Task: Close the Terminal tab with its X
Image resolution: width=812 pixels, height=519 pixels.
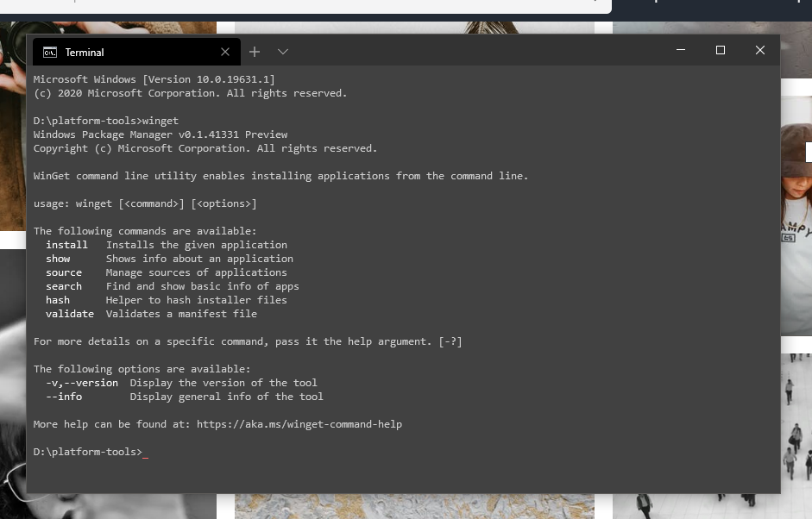Action: [x=224, y=52]
